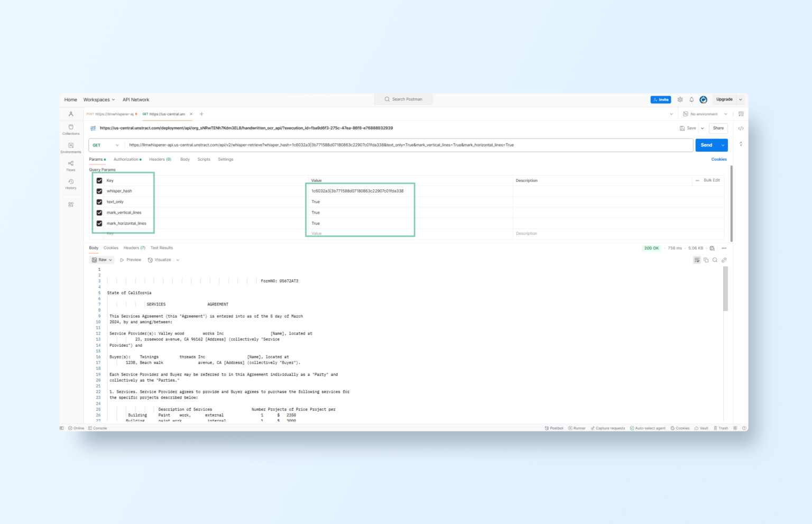
Task: Open Bulk Edit for query params
Action: point(711,180)
